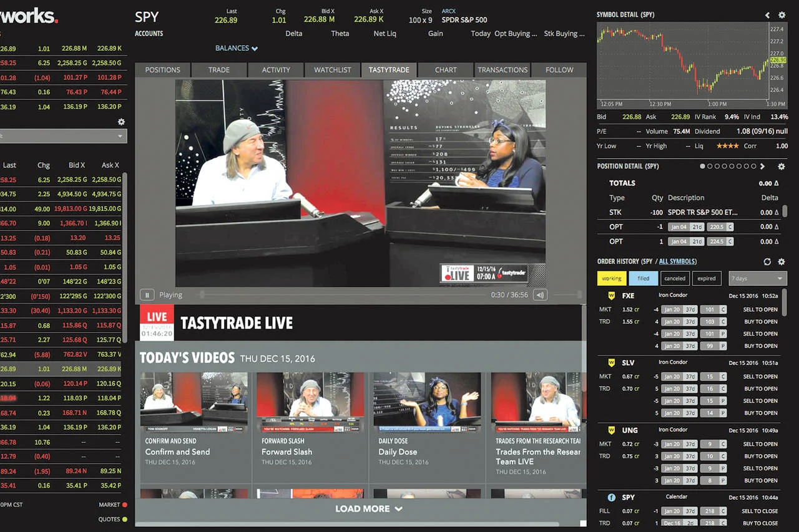
Task: Click the video progress bar
Action: pyautogui.click(x=341, y=295)
